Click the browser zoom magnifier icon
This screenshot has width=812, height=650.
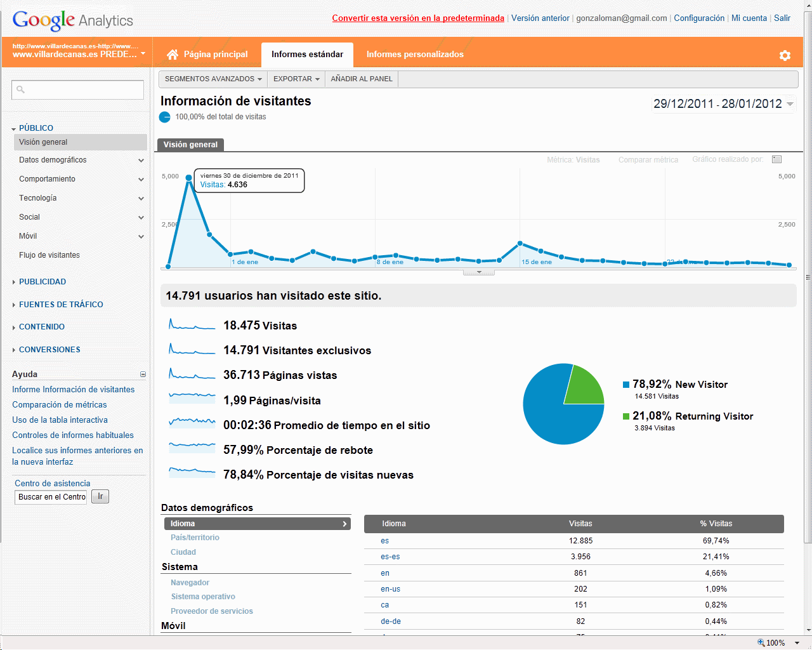pos(761,643)
